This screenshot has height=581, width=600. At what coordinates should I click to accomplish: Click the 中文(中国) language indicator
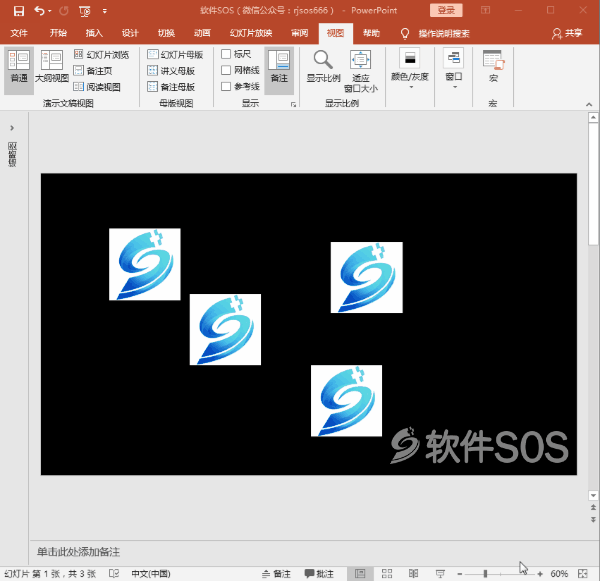(151, 574)
